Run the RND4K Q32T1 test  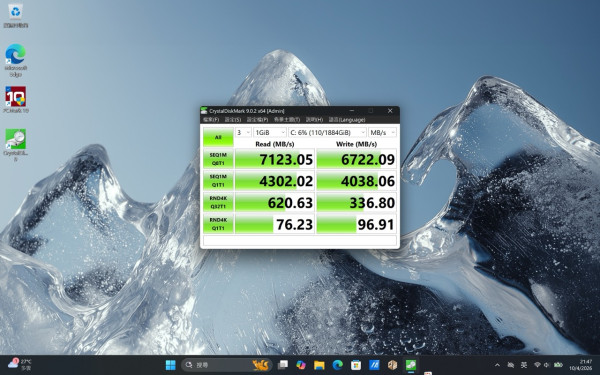218,202
